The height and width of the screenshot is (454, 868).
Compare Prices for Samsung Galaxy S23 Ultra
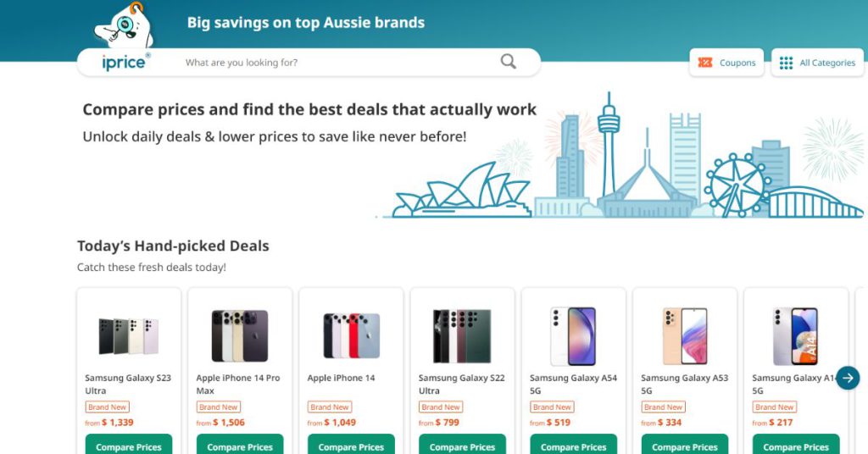[129, 446]
